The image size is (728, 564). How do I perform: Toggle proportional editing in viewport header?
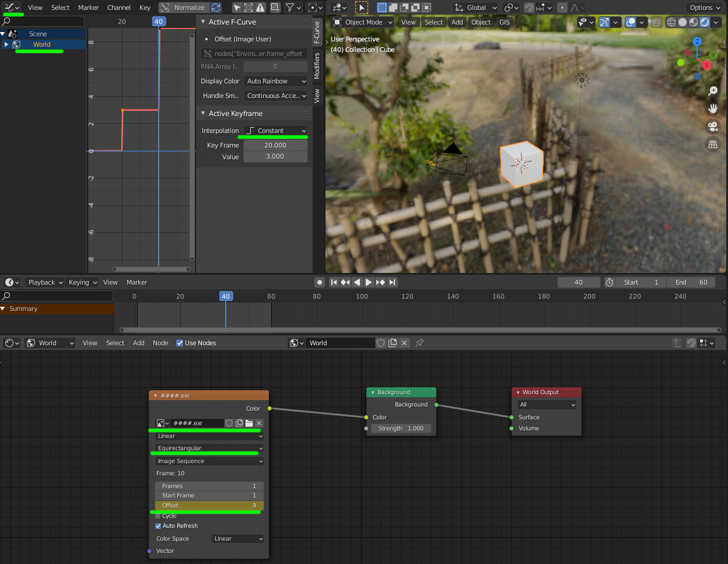(x=562, y=8)
